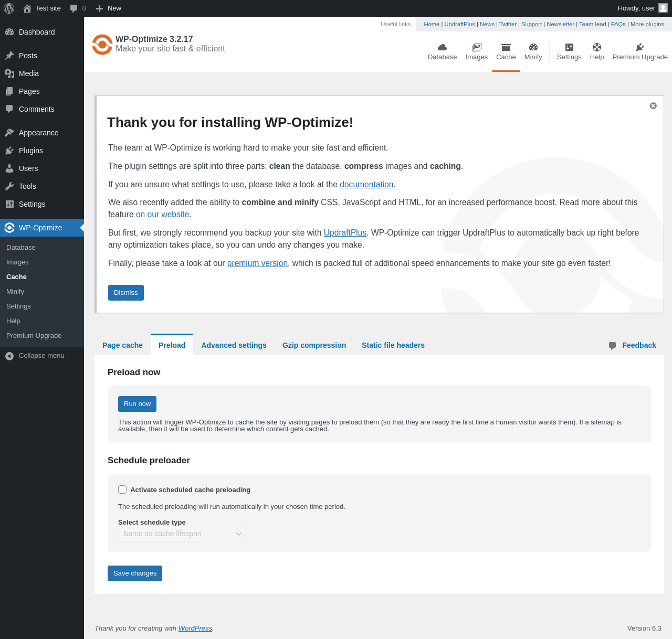Open the Select schedule type dropdown
The height and width of the screenshot is (639, 672).
pyautogui.click(x=182, y=534)
